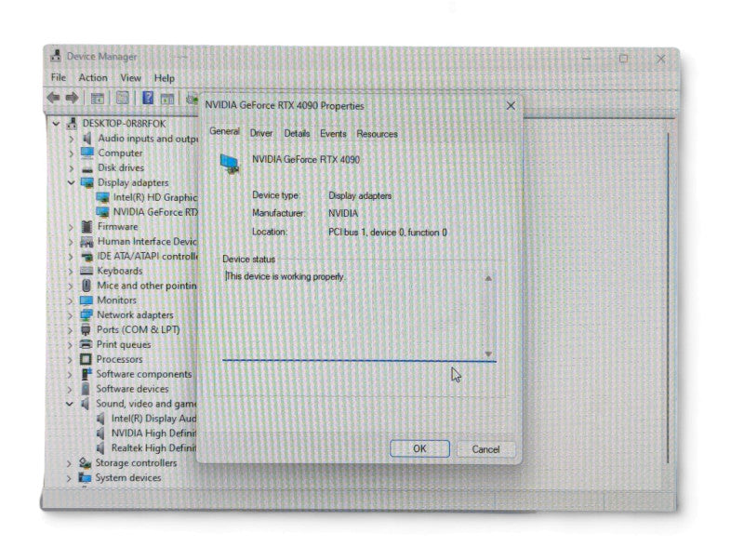744x560 pixels.
Task: Maximize the Device Manager window
Action: pyautogui.click(x=623, y=59)
